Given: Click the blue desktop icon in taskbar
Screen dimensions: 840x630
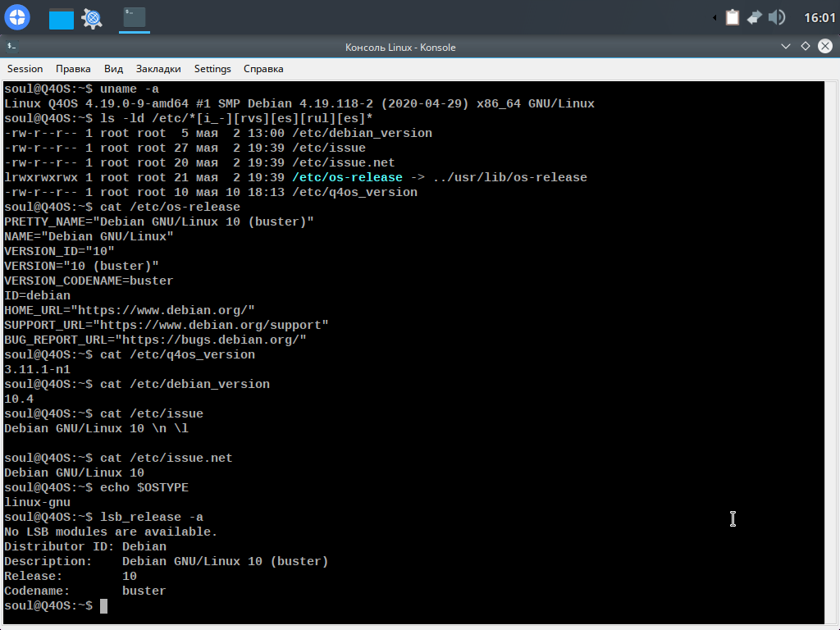Looking at the screenshot, I should tap(61, 19).
